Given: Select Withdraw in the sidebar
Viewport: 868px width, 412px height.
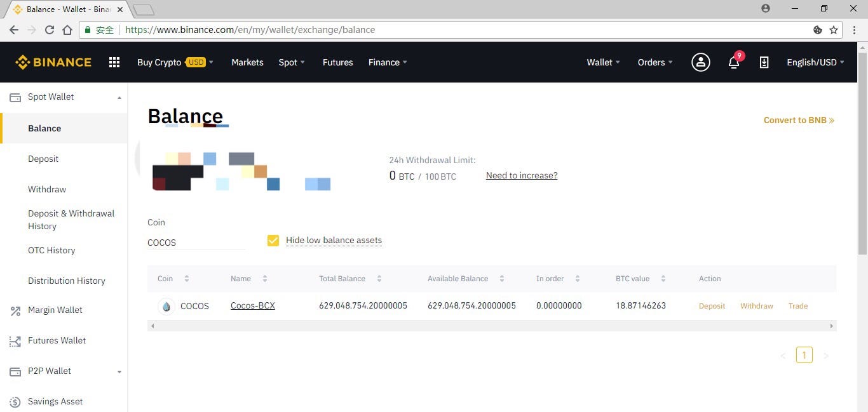Looking at the screenshot, I should coord(47,189).
